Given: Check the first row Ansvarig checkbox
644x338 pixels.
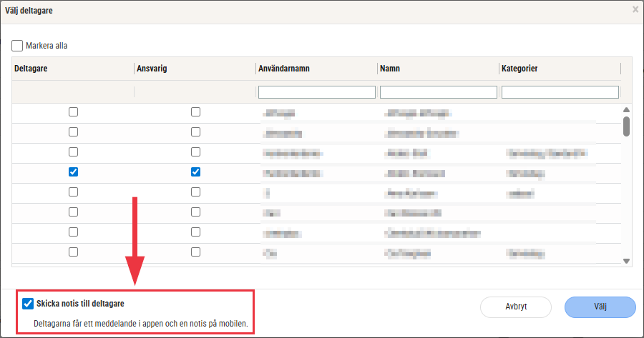Looking at the screenshot, I should 195,112.
